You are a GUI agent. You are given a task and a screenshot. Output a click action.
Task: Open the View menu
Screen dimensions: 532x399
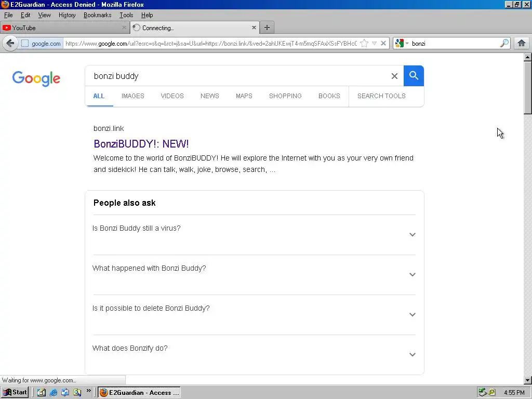pos(44,15)
